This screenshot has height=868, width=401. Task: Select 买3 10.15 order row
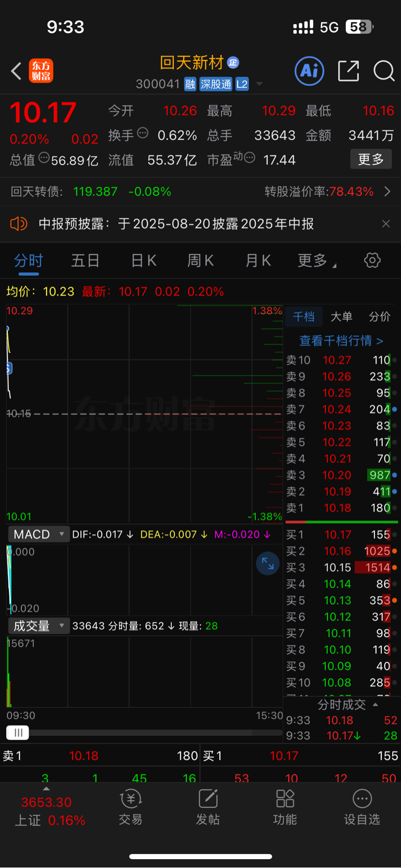coord(342,567)
